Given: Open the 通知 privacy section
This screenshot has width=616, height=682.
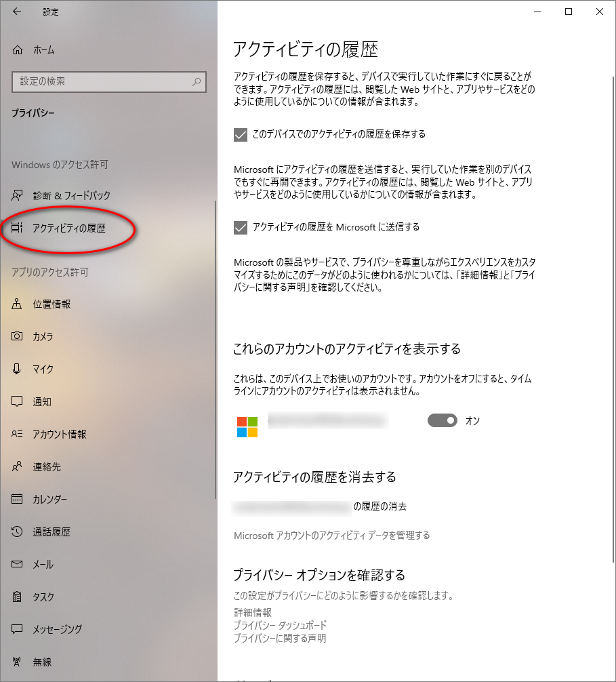Looking at the screenshot, I should [x=42, y=402].
